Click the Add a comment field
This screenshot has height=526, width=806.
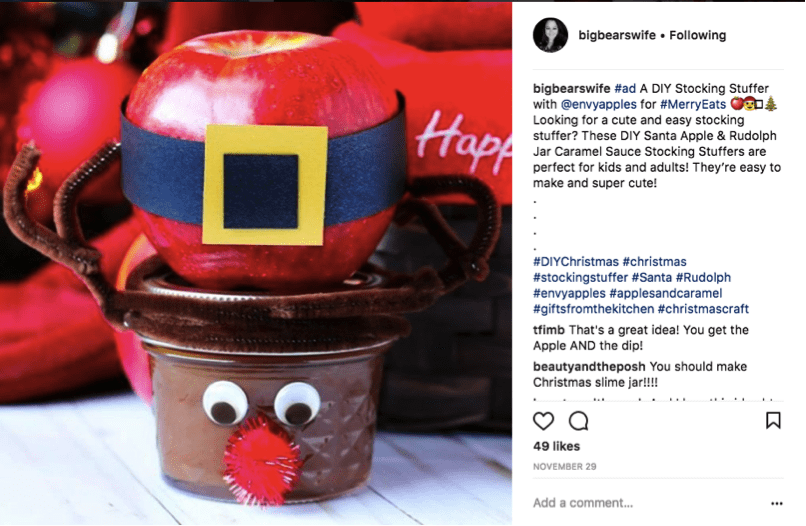pyautogui.click(x=648, y=503)
